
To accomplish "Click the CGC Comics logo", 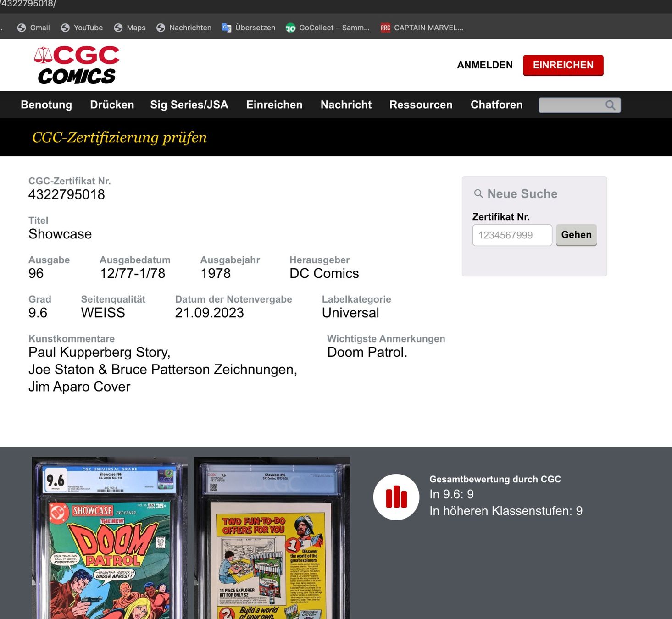I will coord(77,65).
